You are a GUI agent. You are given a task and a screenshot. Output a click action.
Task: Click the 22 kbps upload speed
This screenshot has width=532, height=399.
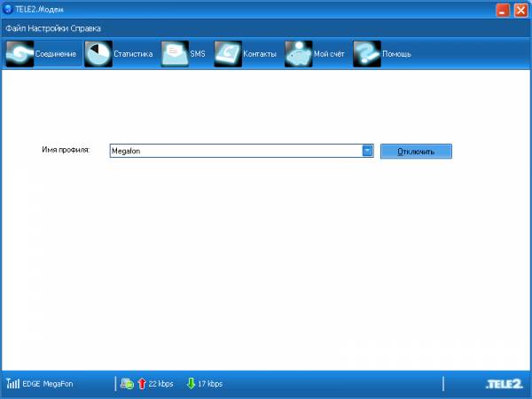(x=160, y=384)
